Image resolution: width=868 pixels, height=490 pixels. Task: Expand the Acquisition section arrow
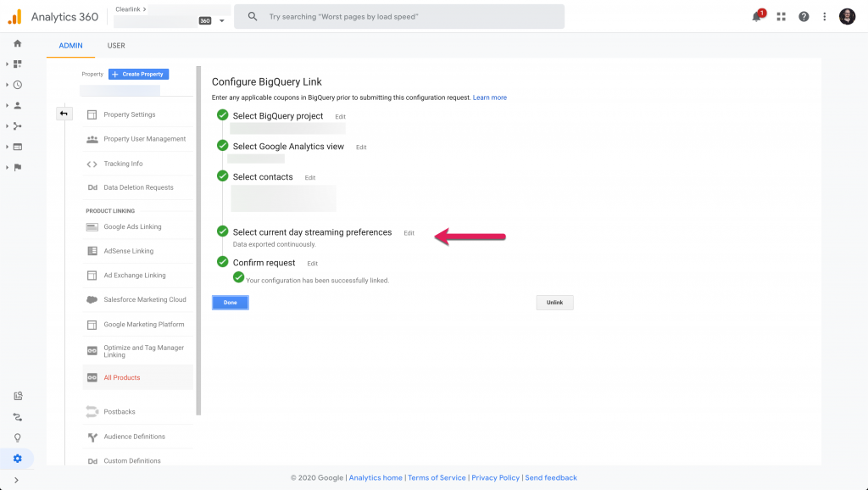(x=7, y=126)
